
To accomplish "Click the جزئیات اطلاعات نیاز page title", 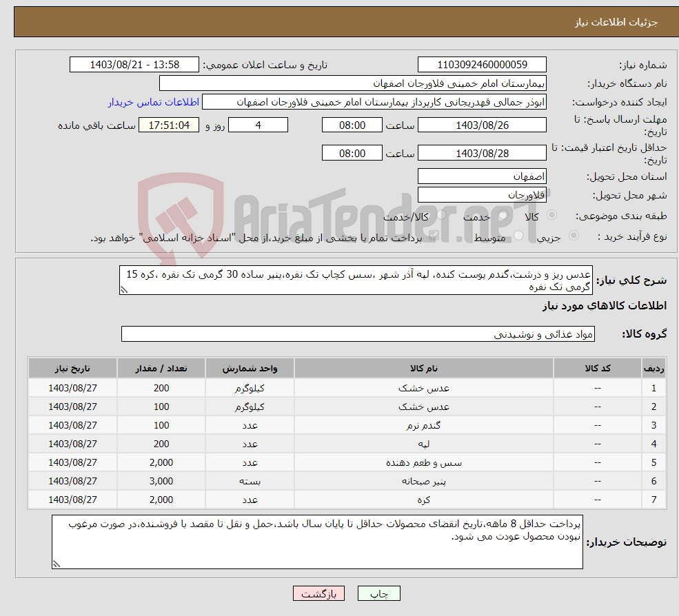I will point(616,22).
